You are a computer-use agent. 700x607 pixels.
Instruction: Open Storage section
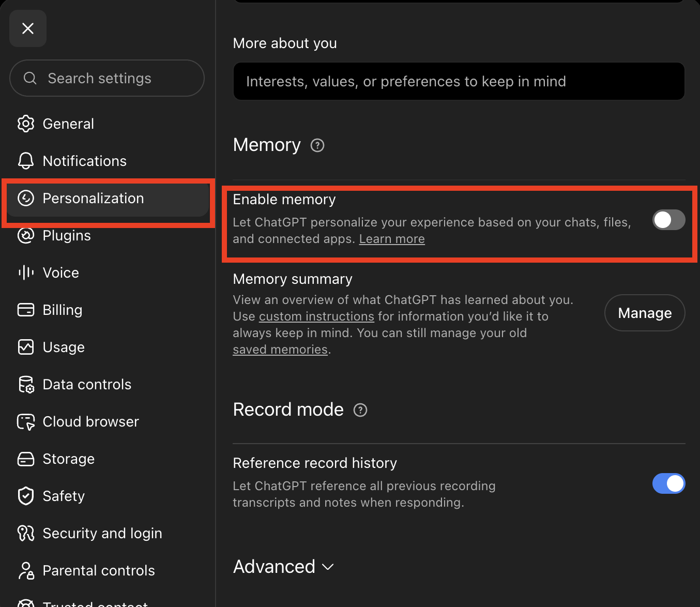(108, 459)
